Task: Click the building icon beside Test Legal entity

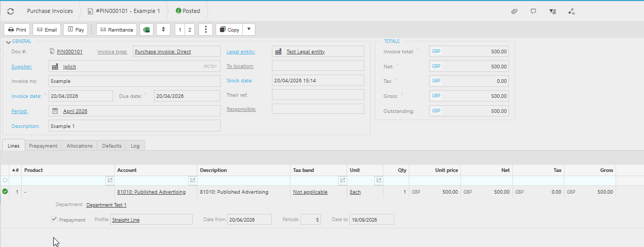Action: pyautogui.click(x=278, y=51)
